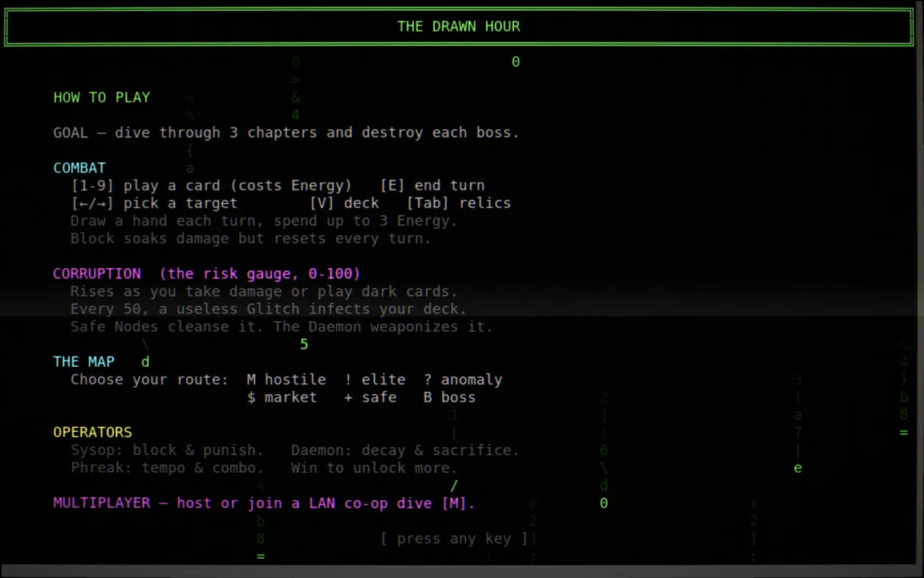Select the ? anomaly map symbol

pyautogui.click(x=463, y=379)
